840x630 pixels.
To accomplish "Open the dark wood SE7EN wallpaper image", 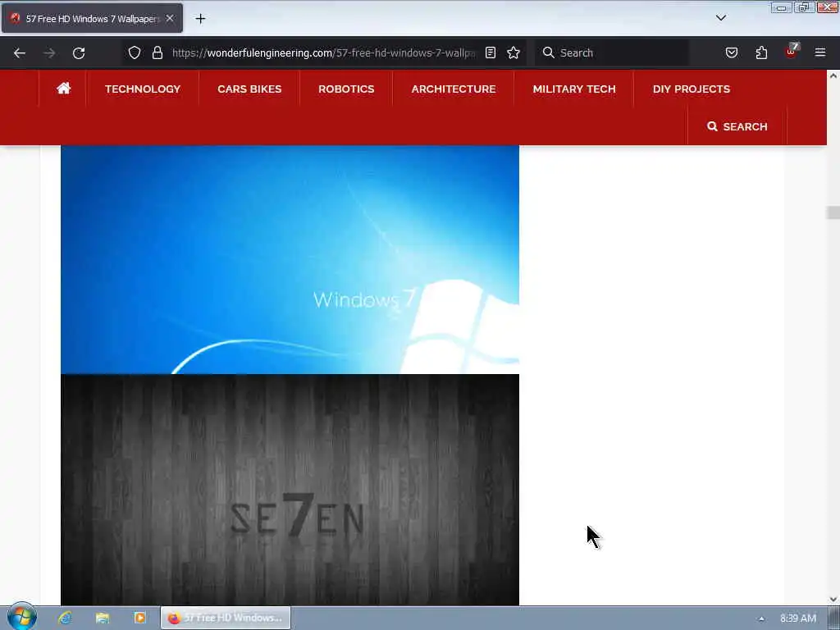I will pyautogui.click(x=290, y=490).
